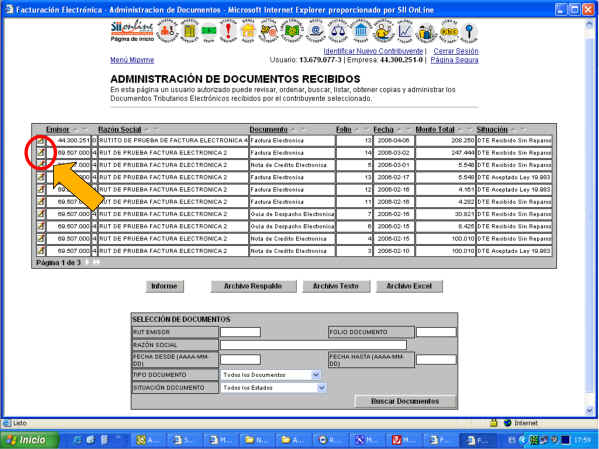The width and height of the screenshot is (599, 449).
Task: Click the Inicio start button on the taskbar
Action: coord(30,440)
